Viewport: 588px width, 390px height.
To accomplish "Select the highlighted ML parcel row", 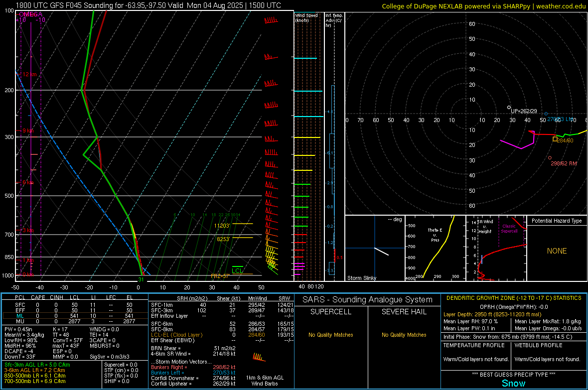I will click(x=74, y=316).
